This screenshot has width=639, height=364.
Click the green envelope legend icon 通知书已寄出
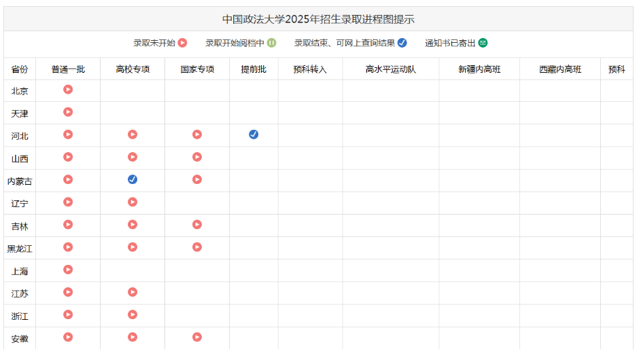pyautogui.click(x=483, y=43)
